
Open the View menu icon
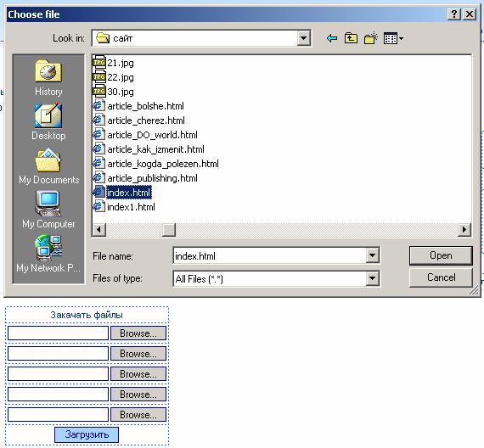coord(393,38)
